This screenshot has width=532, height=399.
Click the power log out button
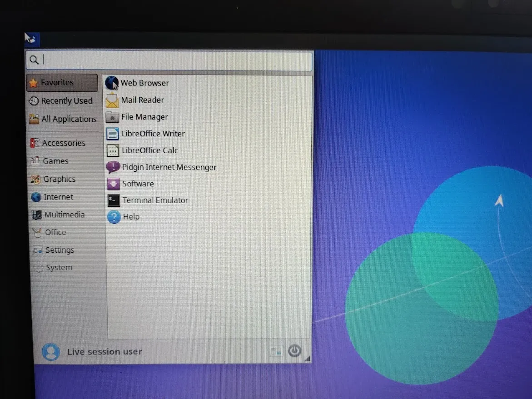pos(294,351)
